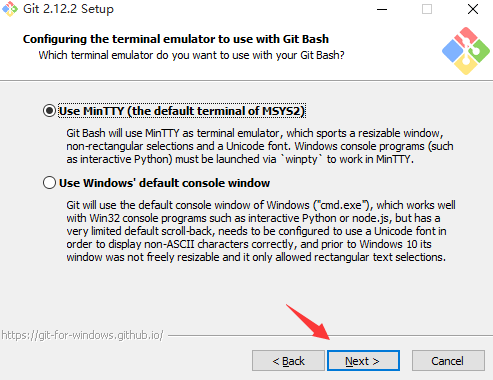Click the 'Which terminal emulator' subtitle text
Viewport: 493px width, 380px height.
click(x=191, y=55)
